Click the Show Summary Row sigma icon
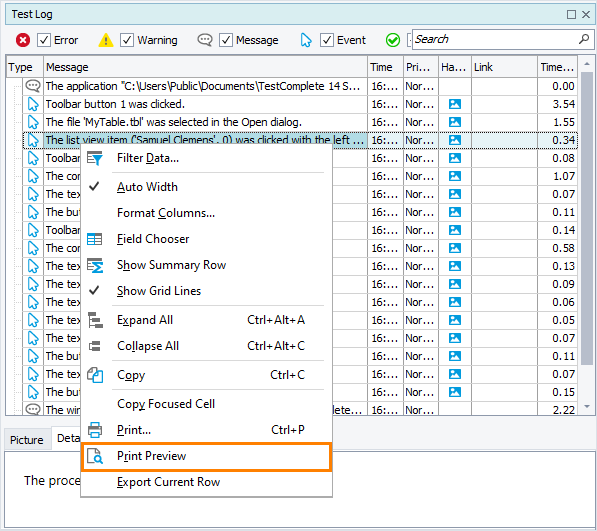 tap(95, 265)
